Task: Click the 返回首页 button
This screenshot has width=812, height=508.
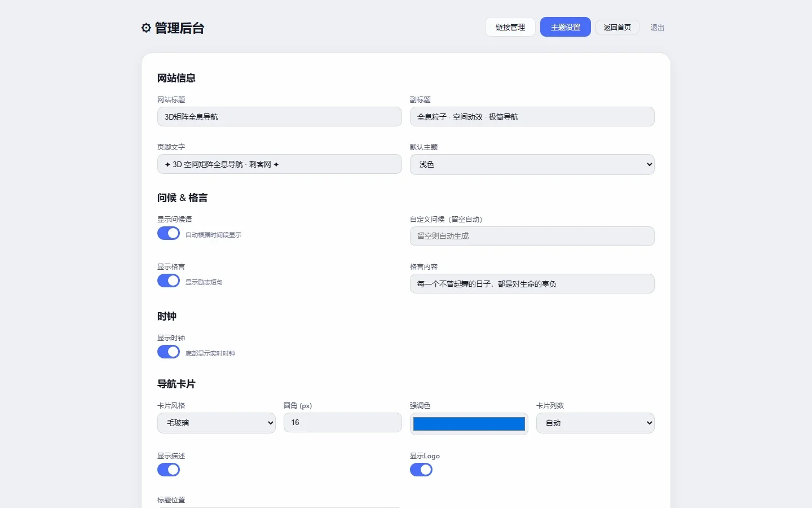Action: (x=617, y=27)
